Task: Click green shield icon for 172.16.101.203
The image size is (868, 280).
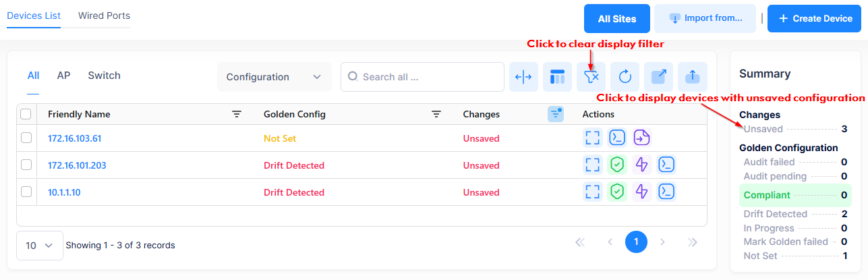Action: tap(617, 165)
